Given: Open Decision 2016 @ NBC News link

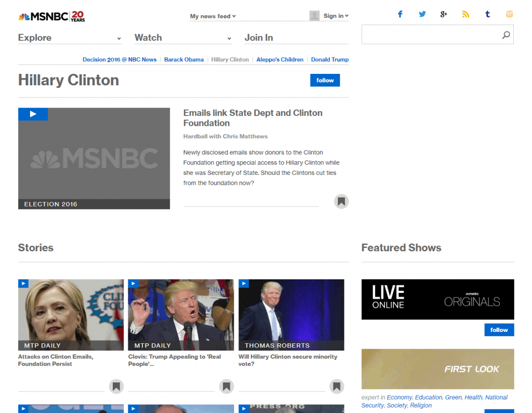Looking at the screenshot, I should (x=119, y=59).
